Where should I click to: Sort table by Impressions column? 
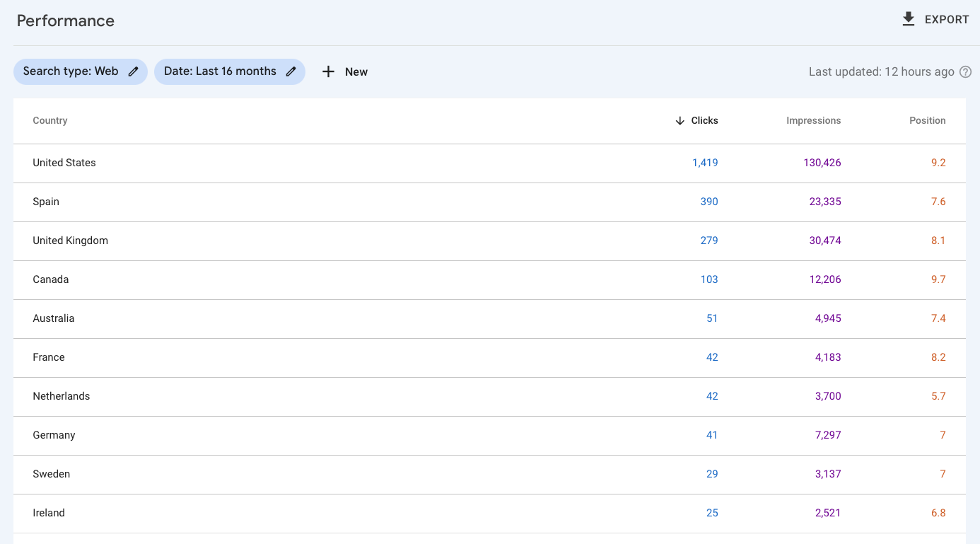[x=813, y=121]
